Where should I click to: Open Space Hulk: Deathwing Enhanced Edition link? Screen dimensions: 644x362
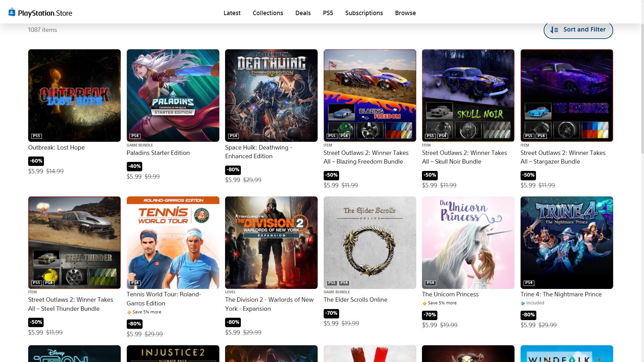pos(258,152)
